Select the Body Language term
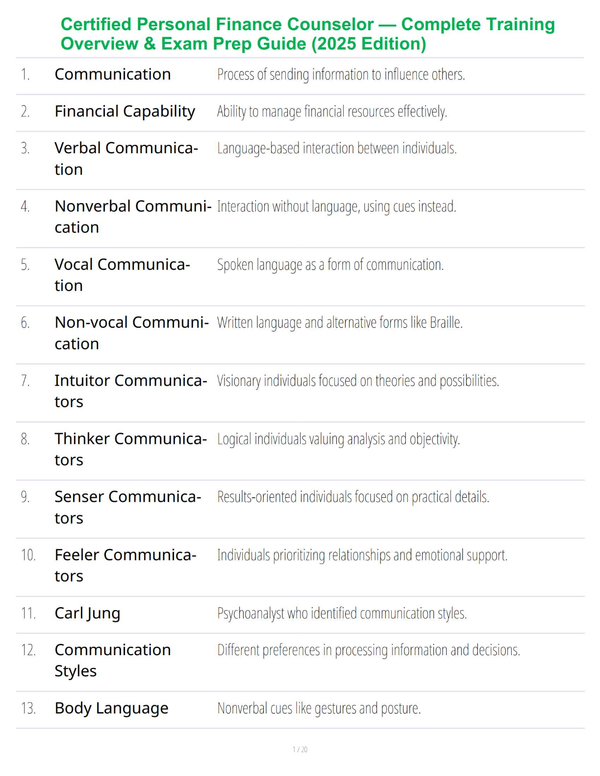 coord(111,708)
